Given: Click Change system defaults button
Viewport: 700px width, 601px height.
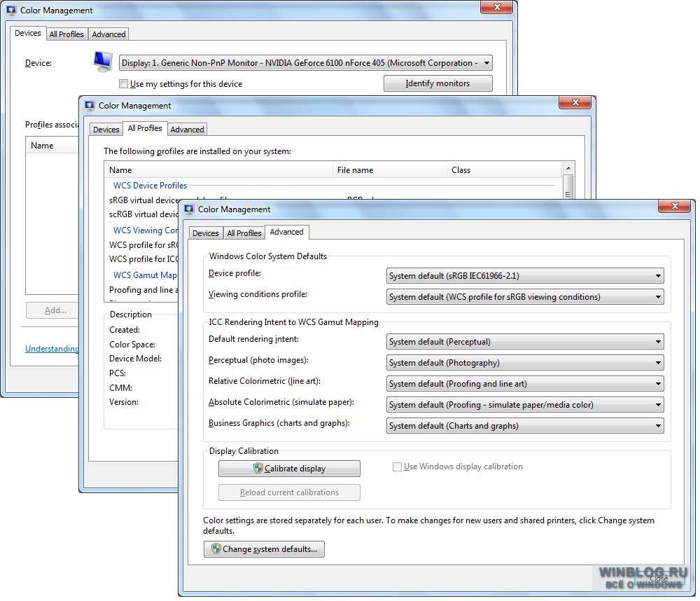Looking at the screenshot, I should coord(265,549).
